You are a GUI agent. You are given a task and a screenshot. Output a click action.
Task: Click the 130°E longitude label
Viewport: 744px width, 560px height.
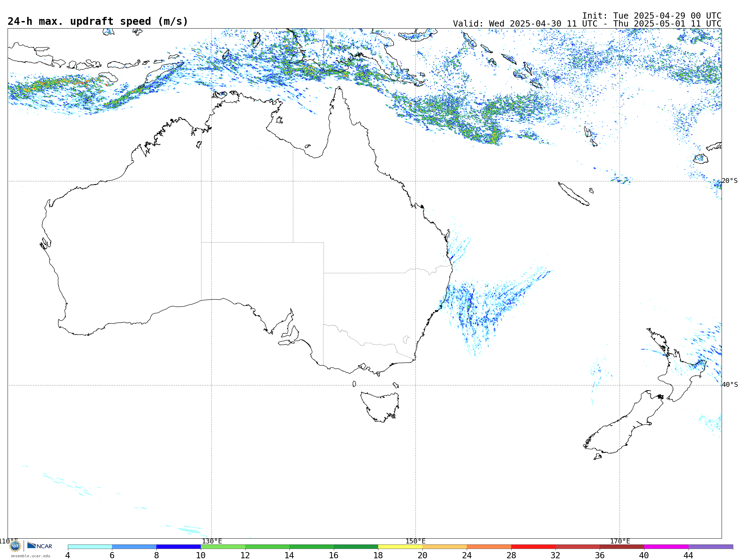pyautogui.click(x=212, y=541)
